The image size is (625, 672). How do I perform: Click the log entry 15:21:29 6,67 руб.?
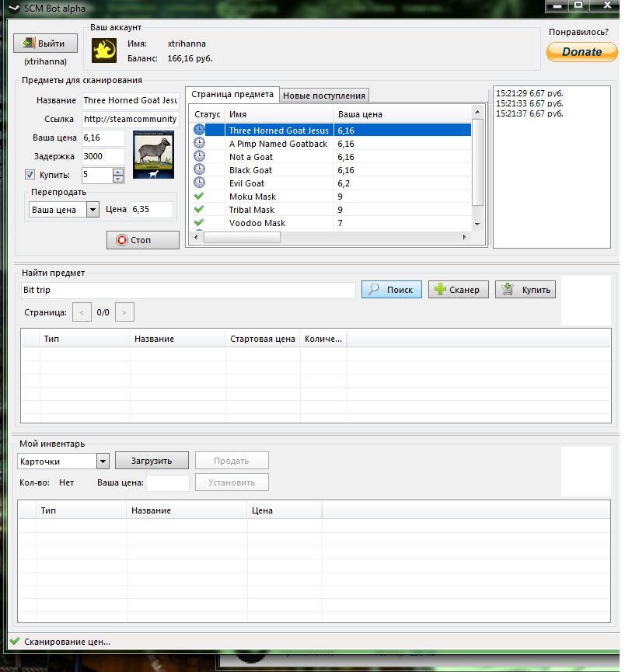tap(529, 93)
